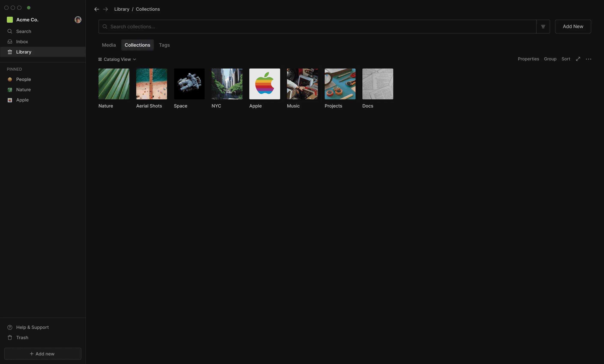Click Library in the breadcrumb
The height and width of the screenshot is (364, 604).
122,9
